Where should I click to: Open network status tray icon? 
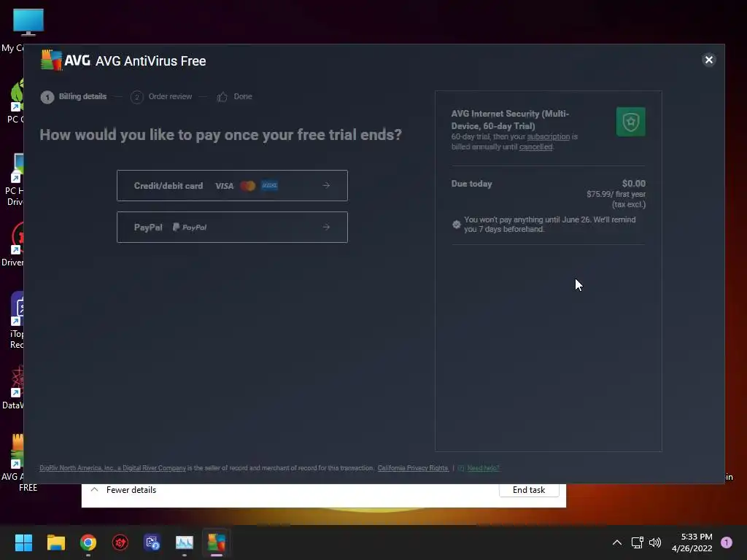point(637,542)
